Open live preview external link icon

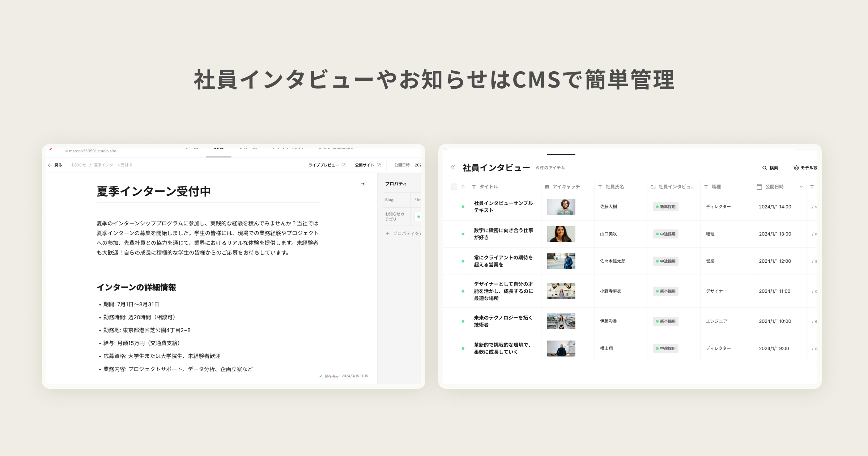(344, 165)
